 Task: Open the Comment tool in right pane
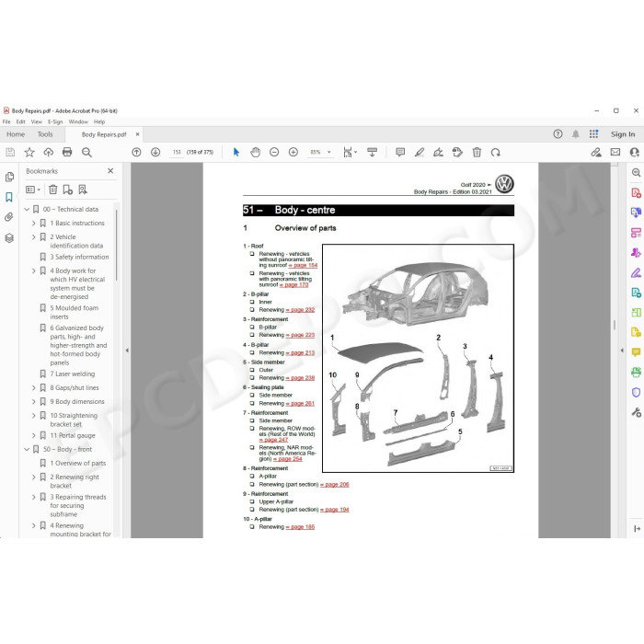(637, 352)
